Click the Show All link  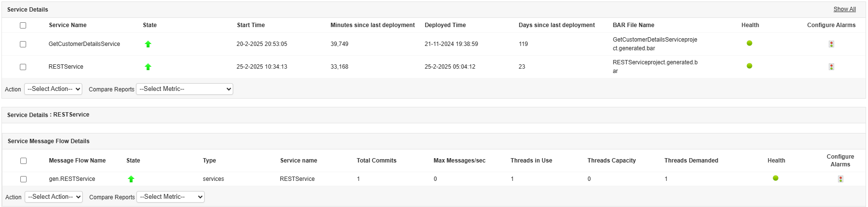point(844,9)
